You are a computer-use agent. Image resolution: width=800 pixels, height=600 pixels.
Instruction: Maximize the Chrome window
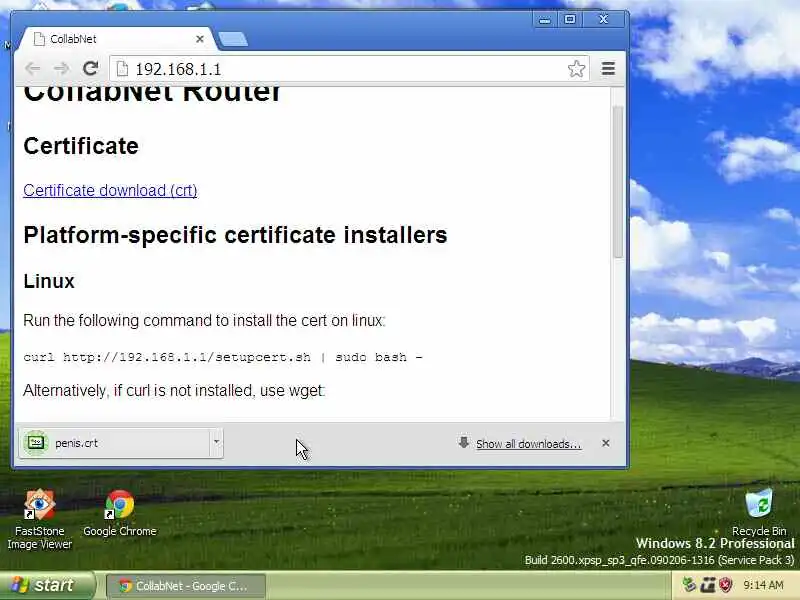coord(570,19)
